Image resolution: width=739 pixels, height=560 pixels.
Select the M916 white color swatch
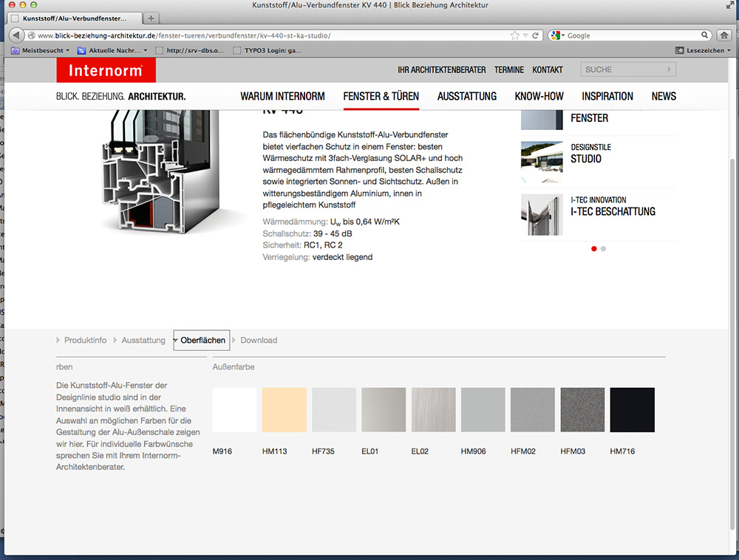click(x=235, y=410)
